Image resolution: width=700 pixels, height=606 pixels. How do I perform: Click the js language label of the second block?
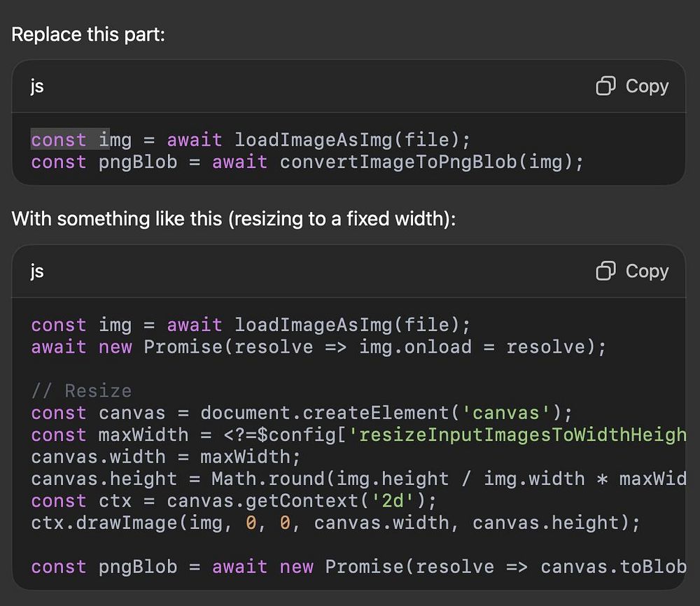[x=37, y=272]
